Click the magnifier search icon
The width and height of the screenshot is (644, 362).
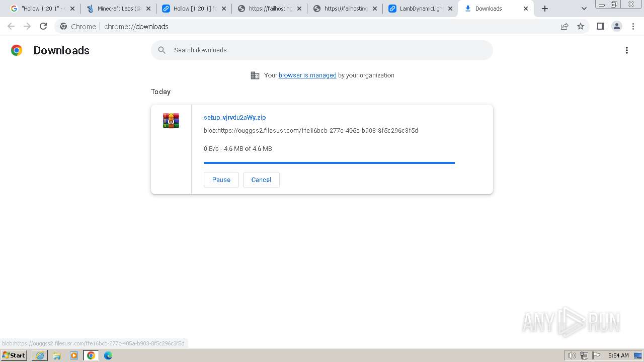pos(162,50)
